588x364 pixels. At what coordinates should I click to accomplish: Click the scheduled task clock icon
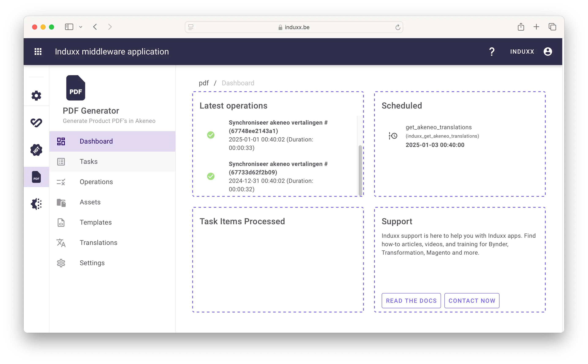(x=393, y=136)
